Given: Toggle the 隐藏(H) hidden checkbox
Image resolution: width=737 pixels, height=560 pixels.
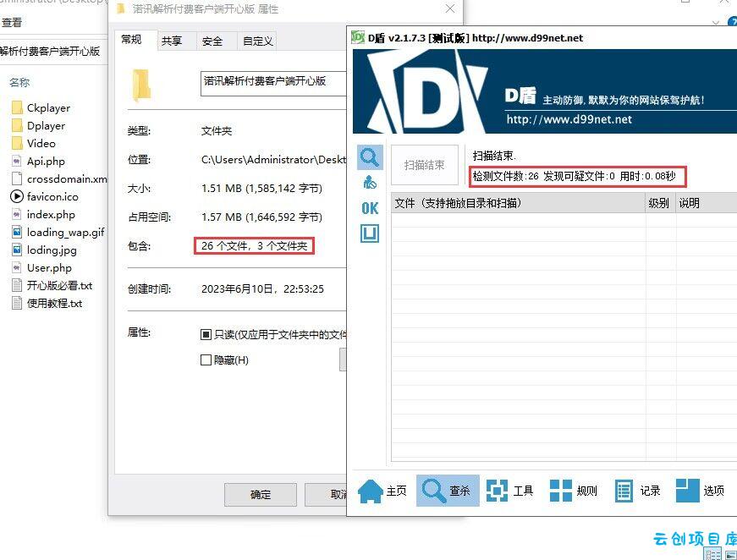Looking at the screenshot, I should click(x=206, y=360).
